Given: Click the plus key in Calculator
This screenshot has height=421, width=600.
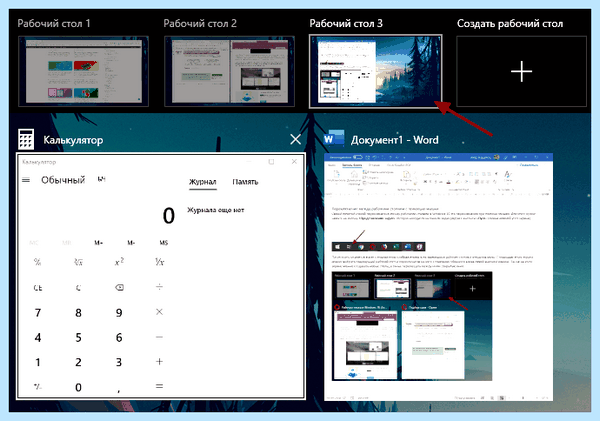Looking at the screenshot, I should coord(160,362).
